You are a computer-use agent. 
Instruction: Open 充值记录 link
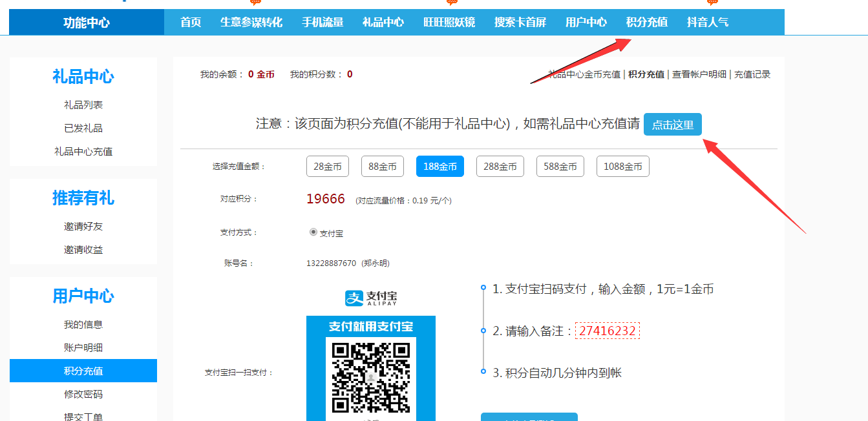coord(752,74)
